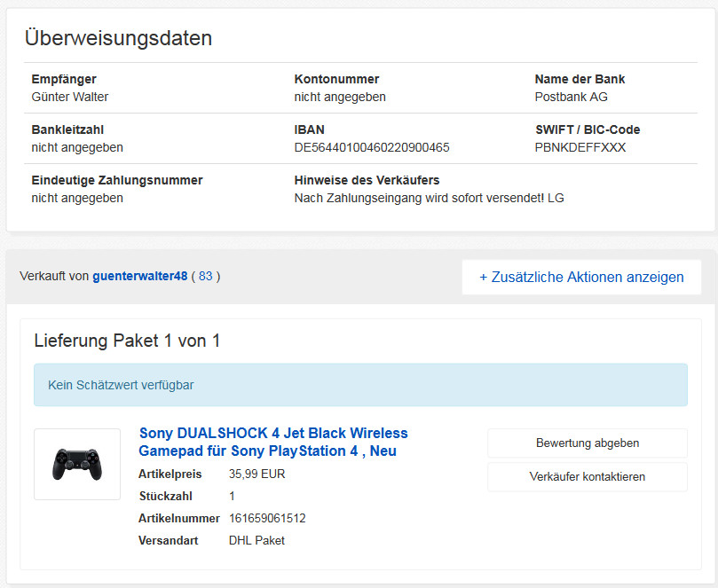Click Verkäufer kontaktieren button
This screenshot has height=588, width=718.
coord(587,476)
